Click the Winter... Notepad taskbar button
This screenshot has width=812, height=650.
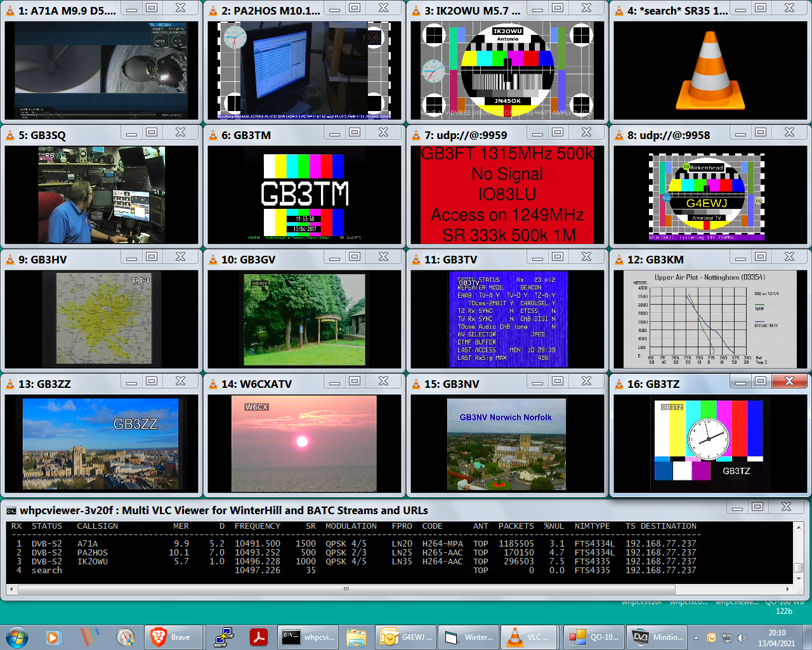[x=469, y=637]
